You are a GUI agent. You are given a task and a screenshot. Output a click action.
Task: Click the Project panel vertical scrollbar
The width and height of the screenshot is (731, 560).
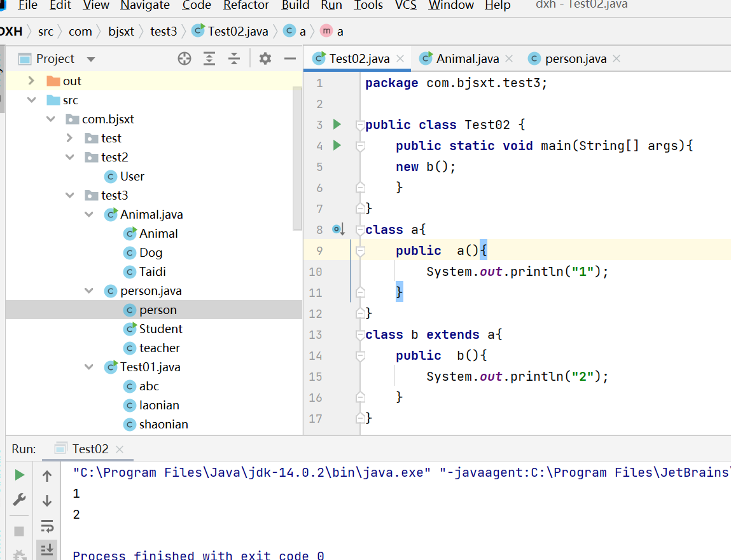[x=297, y=158]
